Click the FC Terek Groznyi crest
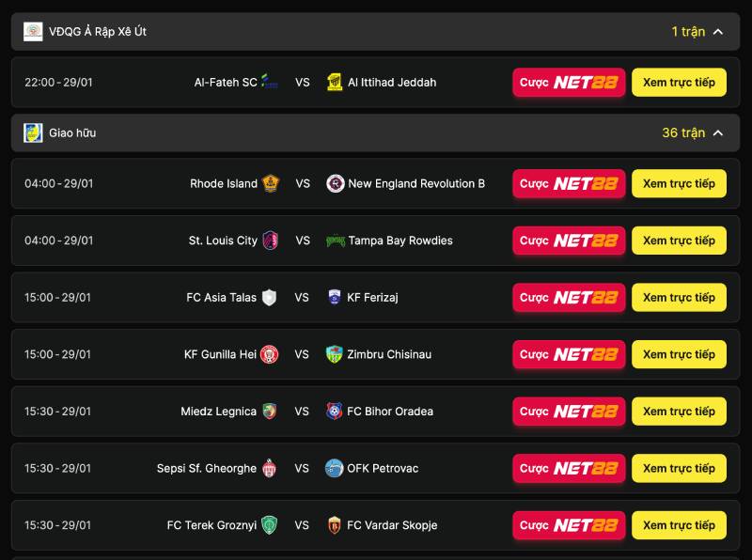This screenshot has width=752, height=560. (x=270, y=525)
